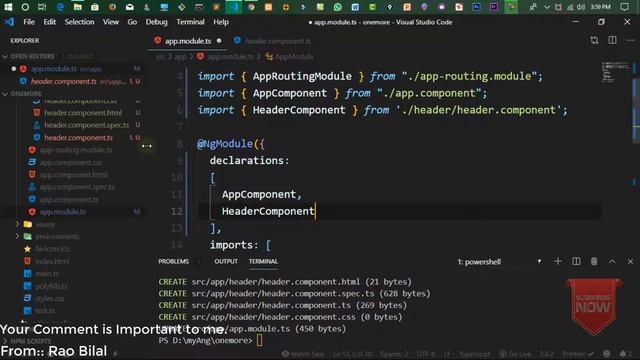Open the Help menu

pyautogui.click(x=221, y=22)
